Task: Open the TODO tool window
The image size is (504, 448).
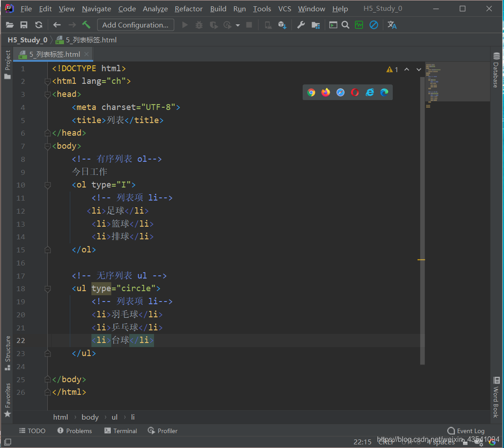Action: 32,430
